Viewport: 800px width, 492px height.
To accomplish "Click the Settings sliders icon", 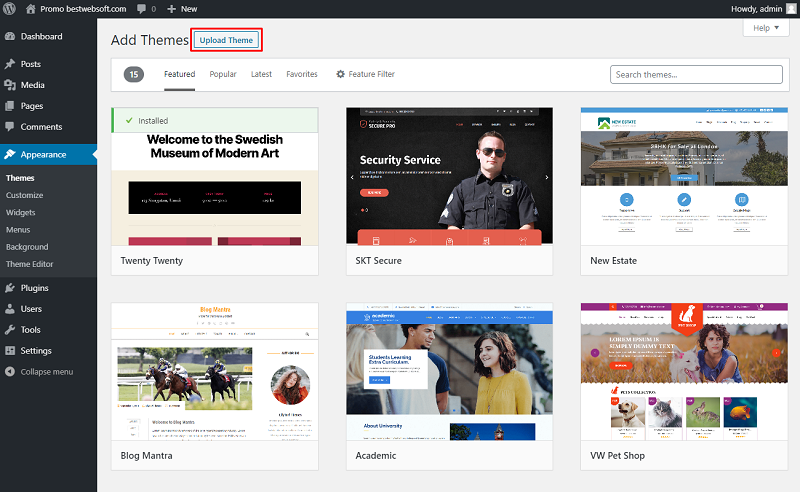I will (x=10, y=351).
